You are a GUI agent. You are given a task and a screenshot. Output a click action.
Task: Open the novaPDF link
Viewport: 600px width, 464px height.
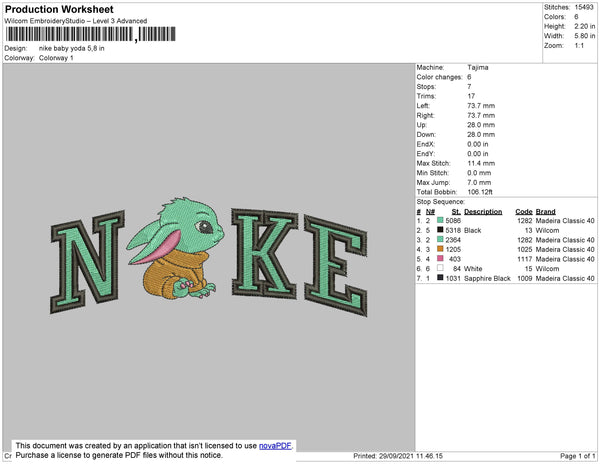[275, 446]
